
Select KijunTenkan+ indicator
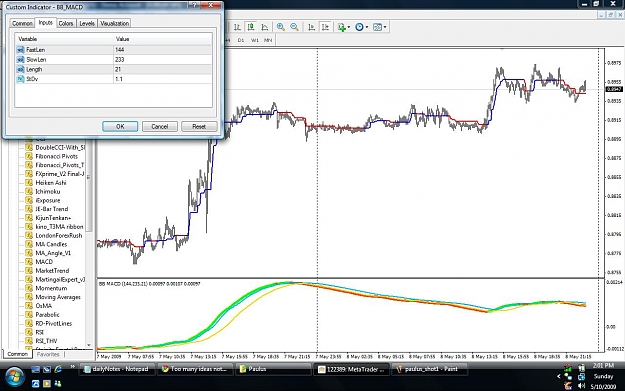coord(53,218)
